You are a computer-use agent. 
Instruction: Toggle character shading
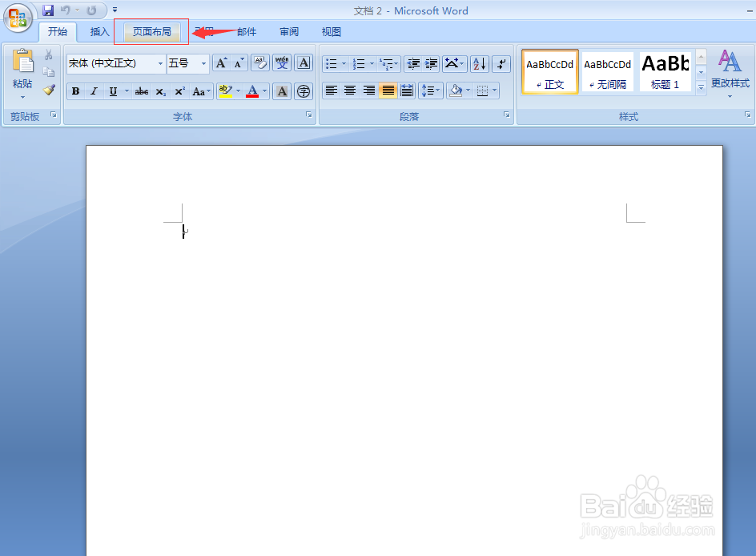click(282, 91)
